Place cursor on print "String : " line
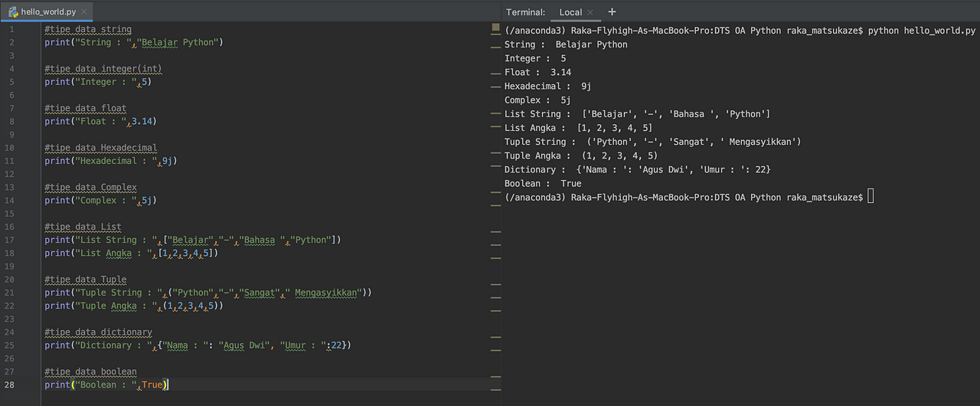The image size is (980, 406). point(133,42)
